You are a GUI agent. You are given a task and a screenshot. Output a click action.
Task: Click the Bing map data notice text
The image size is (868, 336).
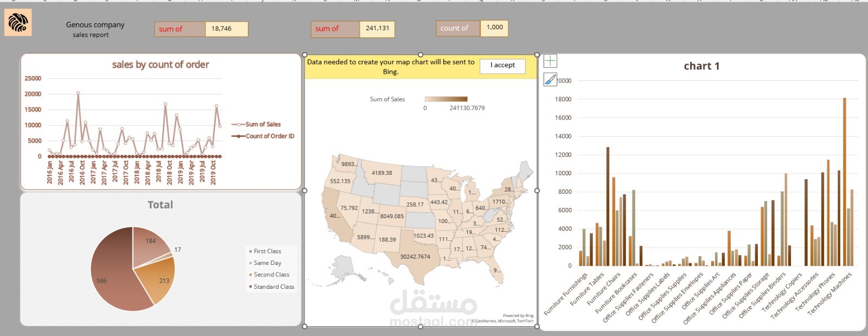click(391, 67)
